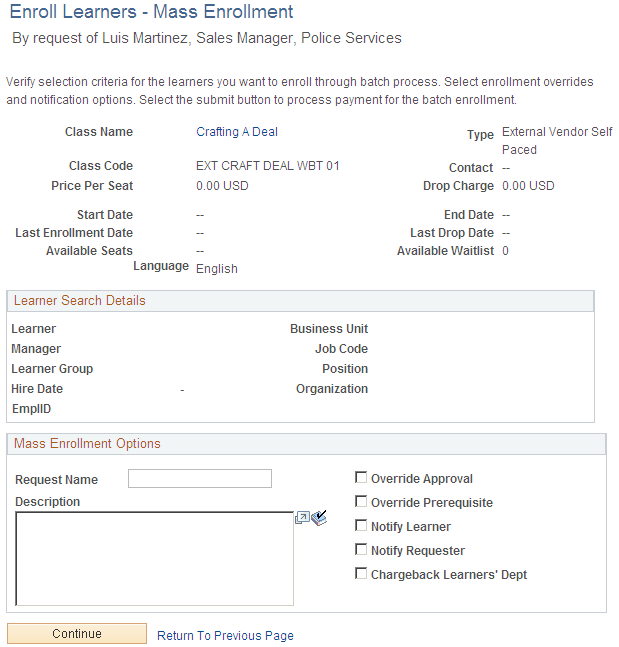Follow the Return To Previous Page link
This screenshot has width=619, height=647.
point(225,635)
